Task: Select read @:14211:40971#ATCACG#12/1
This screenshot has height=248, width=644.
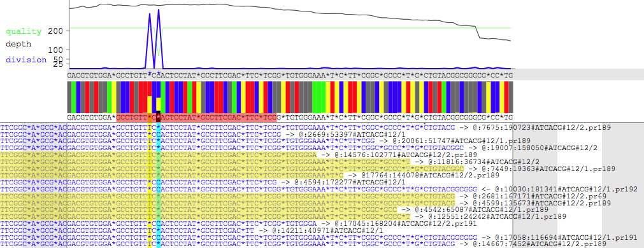Action: coord(191,231)
